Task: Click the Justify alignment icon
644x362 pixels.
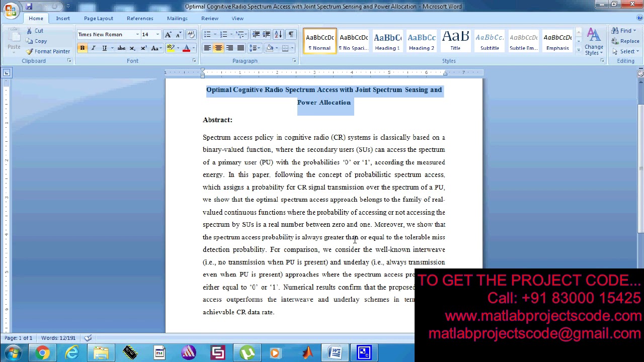Action: pos(240,48)
